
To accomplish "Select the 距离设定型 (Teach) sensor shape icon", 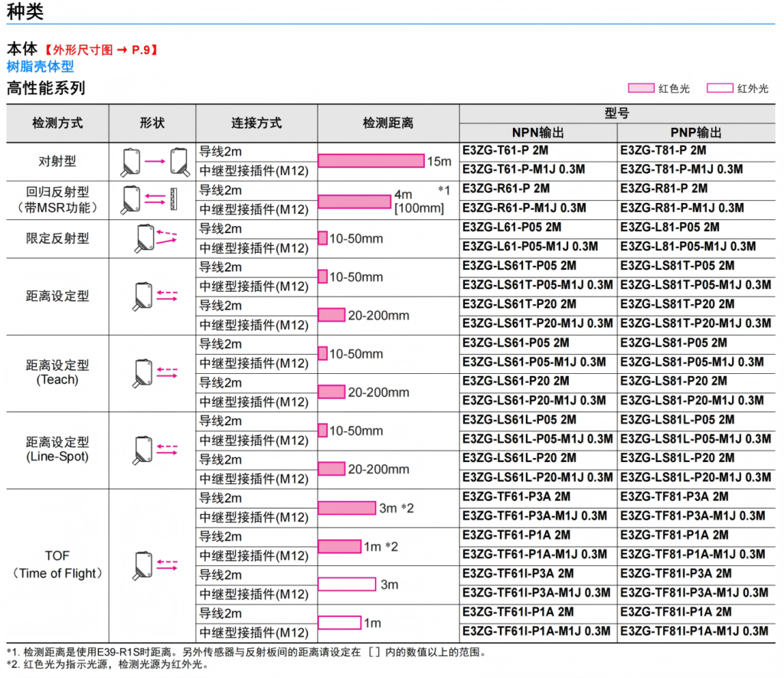I will point(153,373).
